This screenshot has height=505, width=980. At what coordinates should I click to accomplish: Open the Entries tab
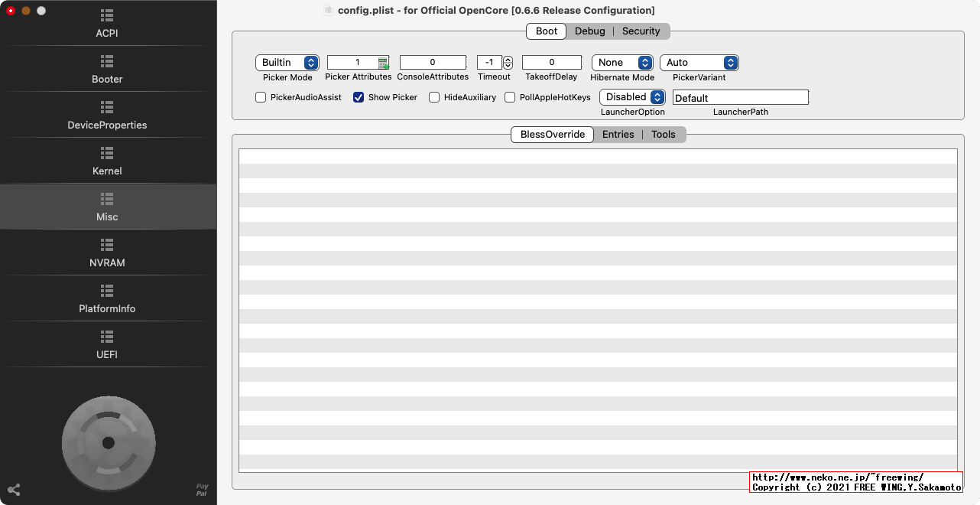pyautogui.click(x=618, y=134)
